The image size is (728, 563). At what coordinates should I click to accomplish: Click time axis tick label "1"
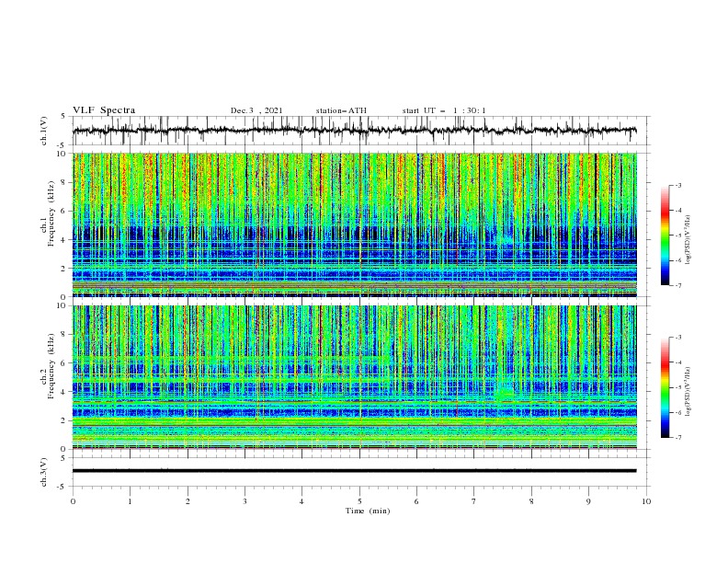click(130, 501)
